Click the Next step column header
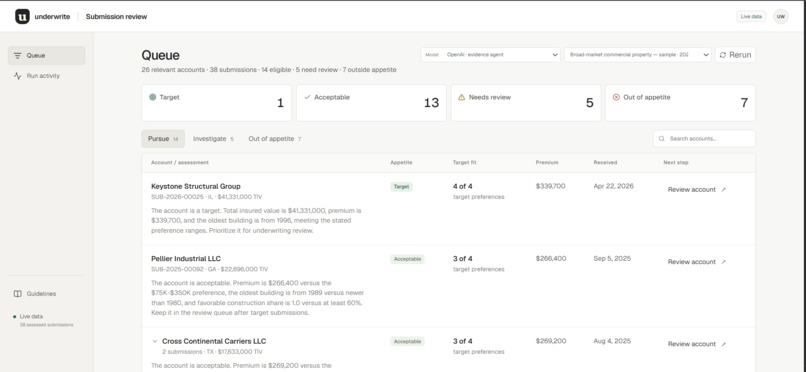Image resolution: width=806 pixels, height=372 pixels. point(676,162)
